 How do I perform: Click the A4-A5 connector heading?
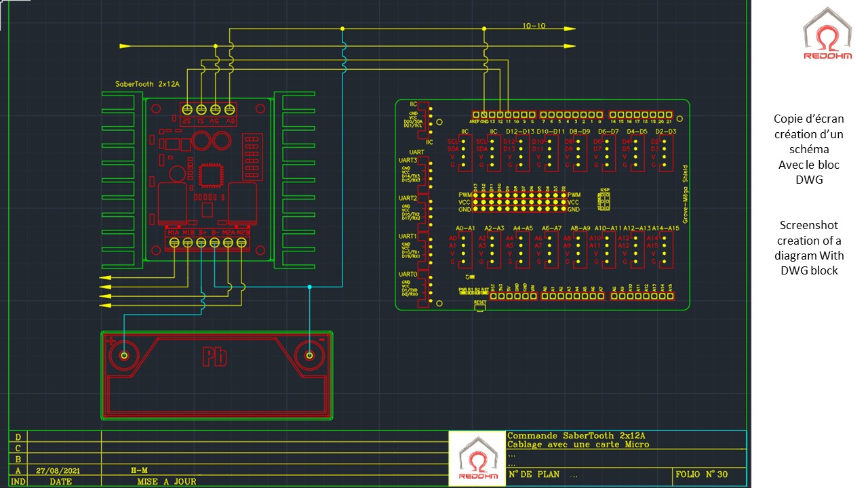(523, 228)
